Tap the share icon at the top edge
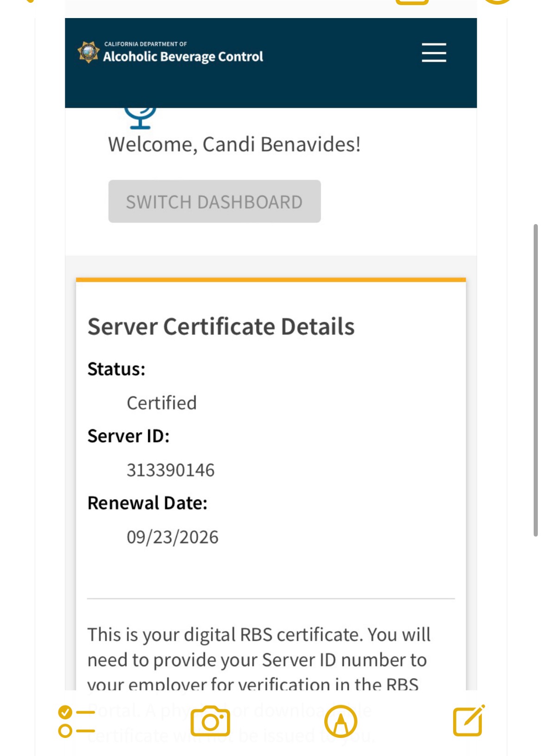This screenshot has width=542, height=756. coord(412,2)
